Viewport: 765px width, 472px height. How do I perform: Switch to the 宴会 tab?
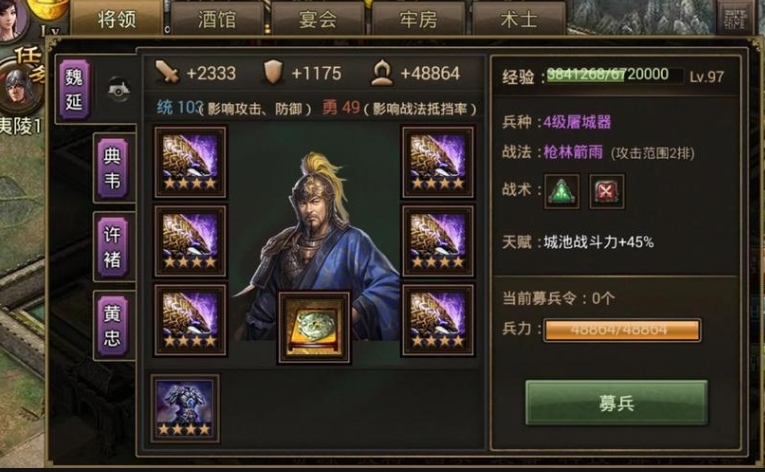(x=318, y=20)
